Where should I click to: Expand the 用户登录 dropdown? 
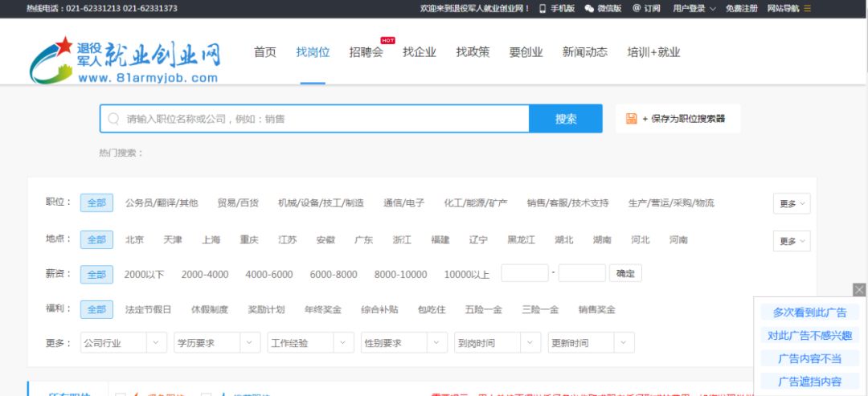(x=694, y=8)
